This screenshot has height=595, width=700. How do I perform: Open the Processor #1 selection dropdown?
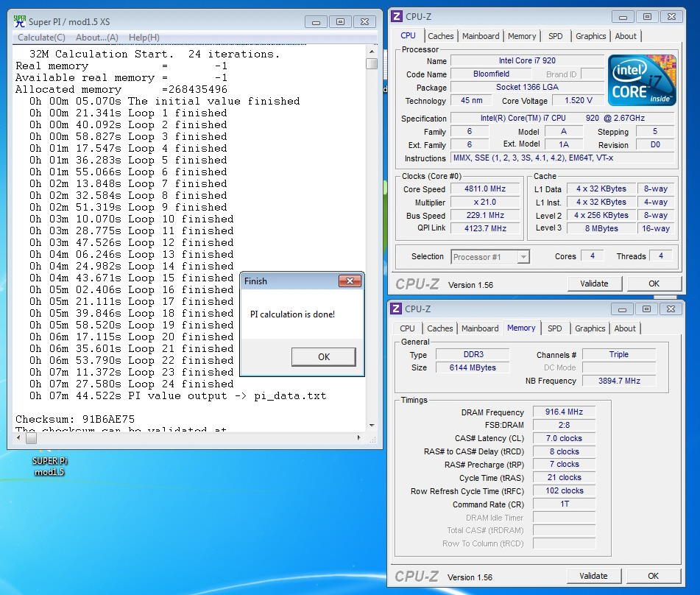pyautogui.click(x=523, y=257)
